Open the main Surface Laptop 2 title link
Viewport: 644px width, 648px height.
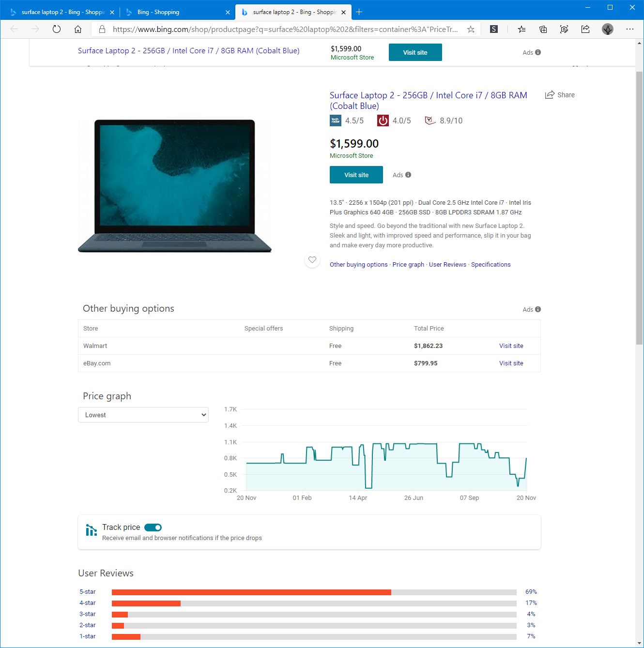tap(429, 101)
